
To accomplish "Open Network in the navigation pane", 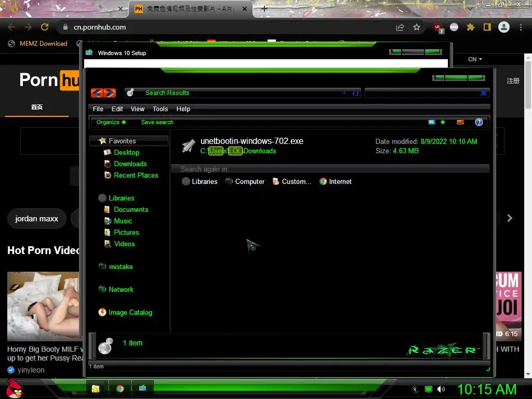I will (116, 289).
